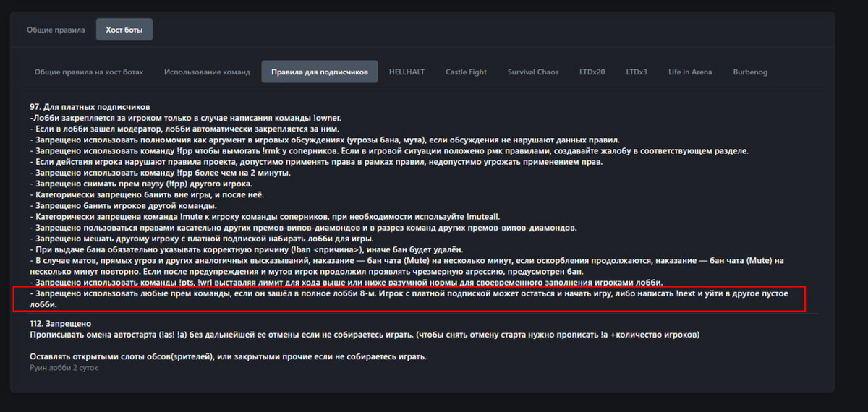The width and height of the screenshot is (868, 412).
Task: View the Burbenog rules tab
Action: pyautogui.click(x=750, y=72)
